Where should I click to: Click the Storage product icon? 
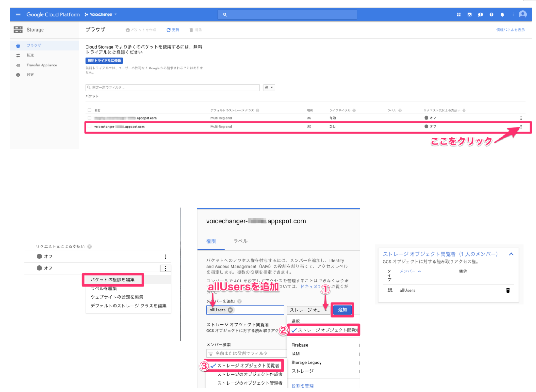(18, 30)
